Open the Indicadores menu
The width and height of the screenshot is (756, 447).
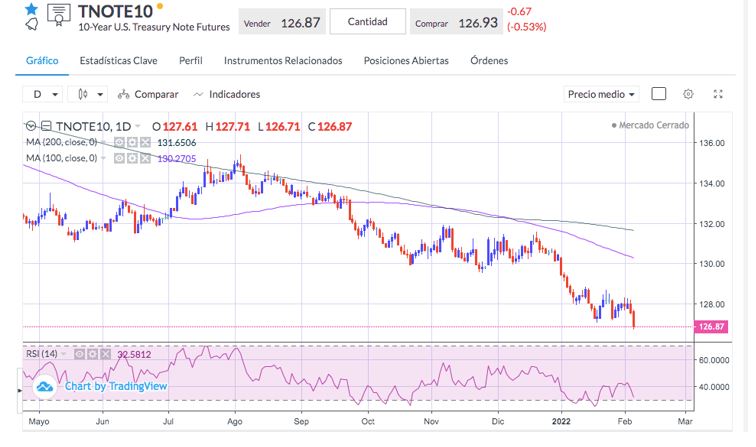coord(227,95)
